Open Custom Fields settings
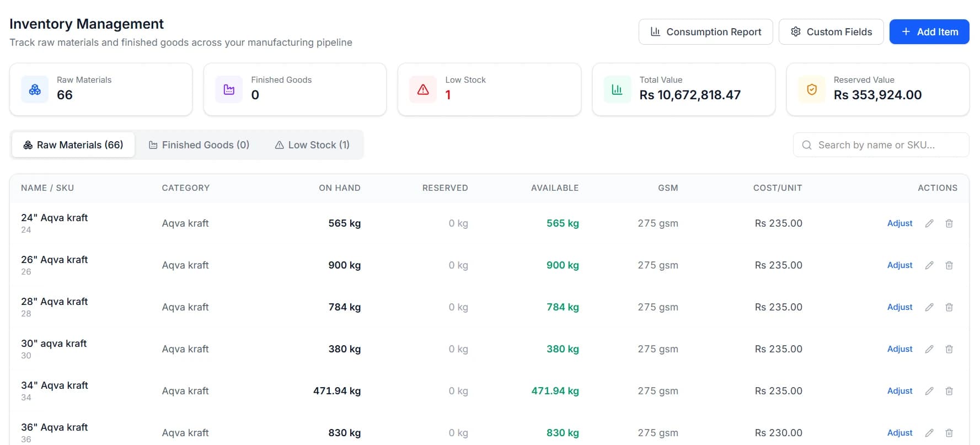The image size is (980, 445). [x=831, y=32]
